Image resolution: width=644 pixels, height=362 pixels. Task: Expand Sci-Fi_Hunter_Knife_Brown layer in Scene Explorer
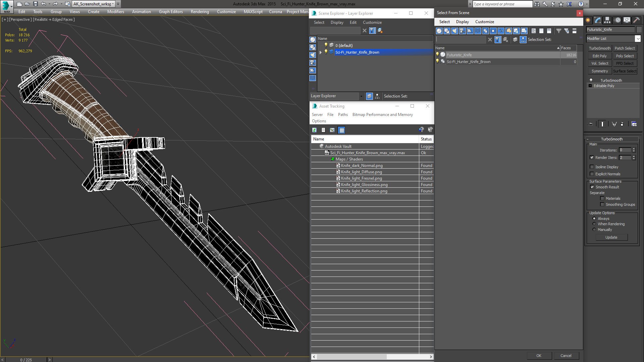pyautogui.click(x=320, y=52)
